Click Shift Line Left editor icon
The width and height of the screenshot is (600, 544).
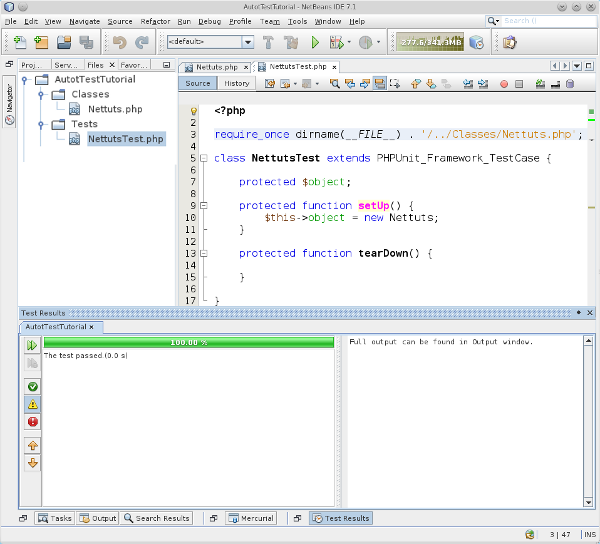pos(468,84)
